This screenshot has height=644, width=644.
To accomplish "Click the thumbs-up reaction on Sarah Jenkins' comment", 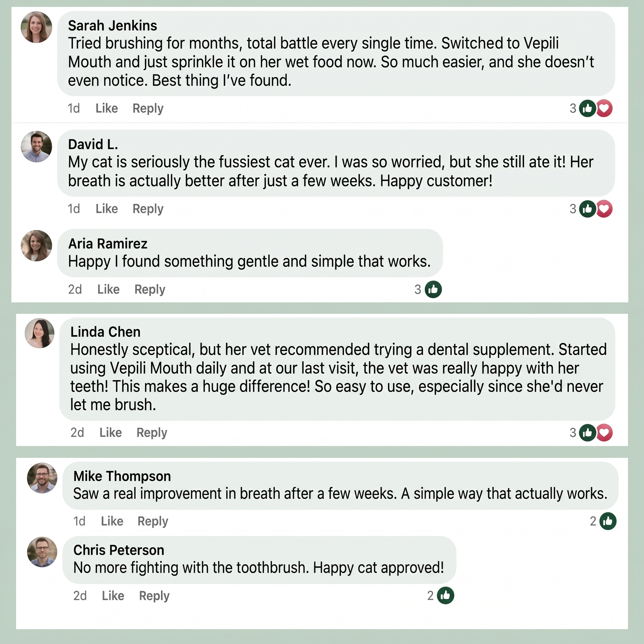I will (587, 108).
